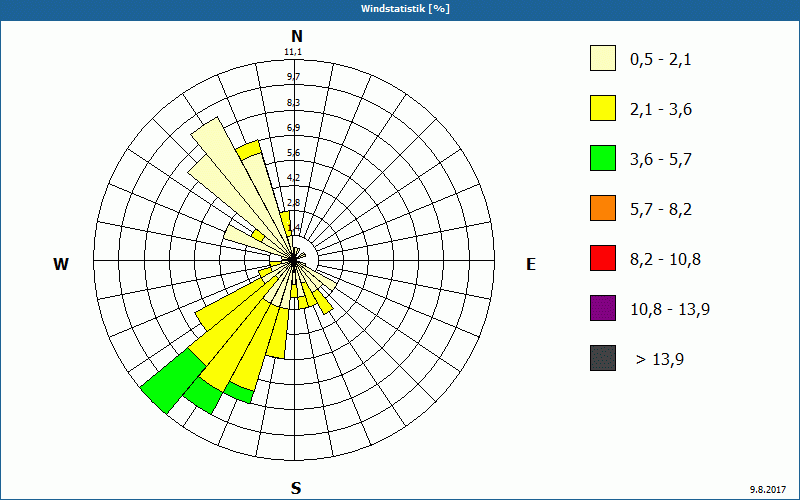Image resolution: width=800 pixels, height=500 pixels.
Task: Click the legend label 5,7 - 8,2
Action: coord(661,210)
